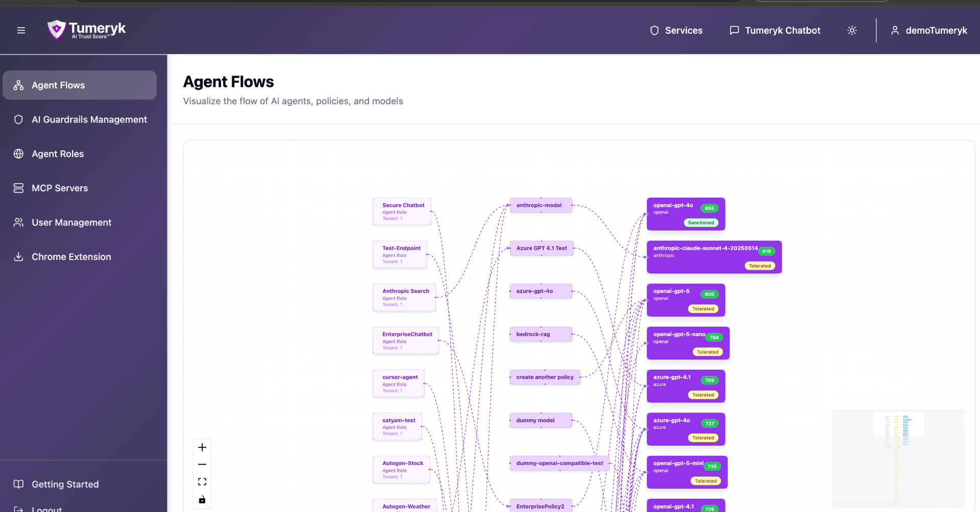Click the Getting Started book icon

pos(18,484)
